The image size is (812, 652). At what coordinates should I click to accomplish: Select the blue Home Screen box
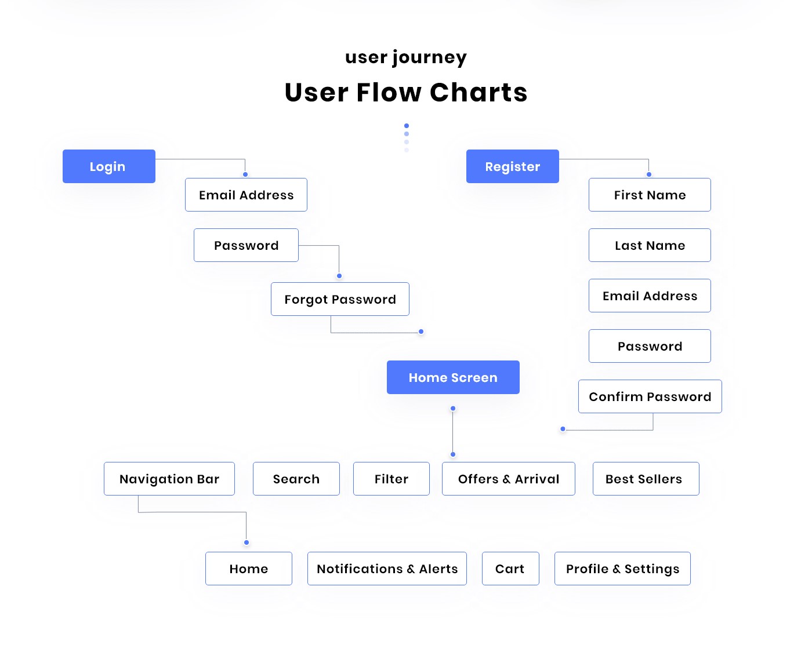[x=453, y=377]
